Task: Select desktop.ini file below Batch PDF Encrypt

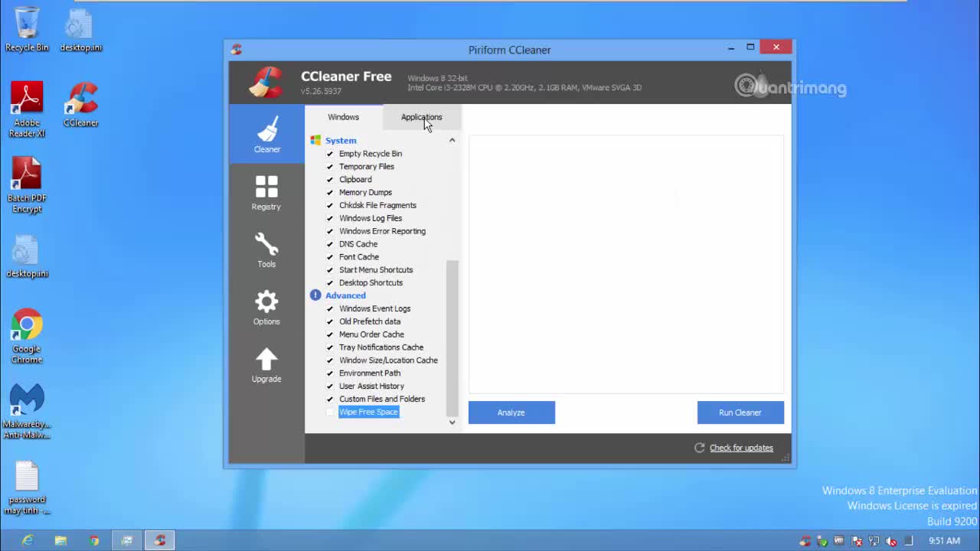Action: (x=27, y=256)
